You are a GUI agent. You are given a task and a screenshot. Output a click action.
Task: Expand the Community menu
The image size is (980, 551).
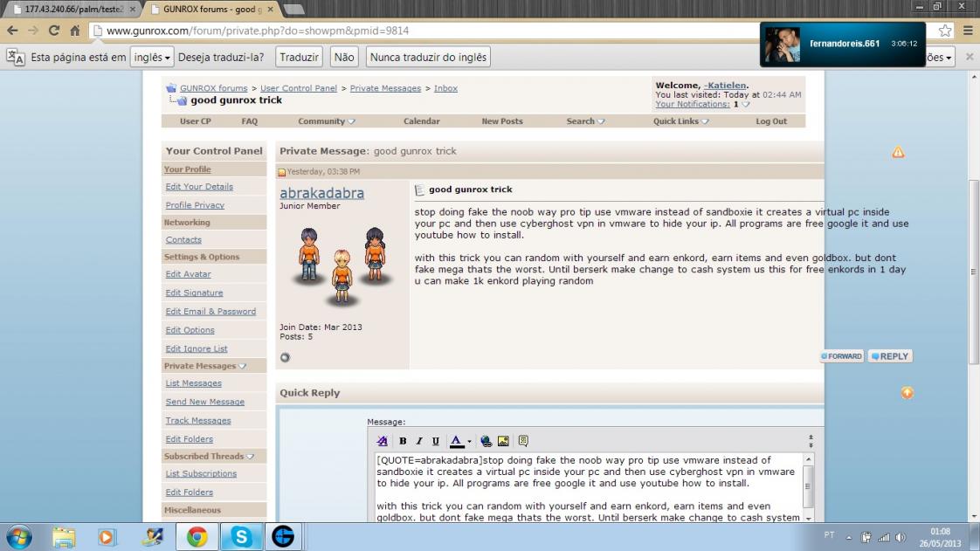(327, 121)
